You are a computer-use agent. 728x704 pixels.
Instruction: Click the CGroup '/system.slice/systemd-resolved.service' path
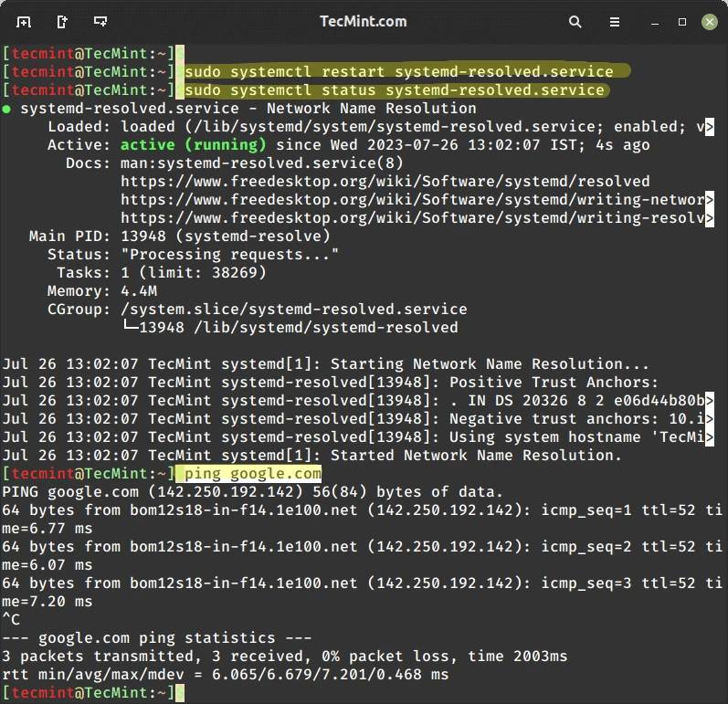point(294,309)
